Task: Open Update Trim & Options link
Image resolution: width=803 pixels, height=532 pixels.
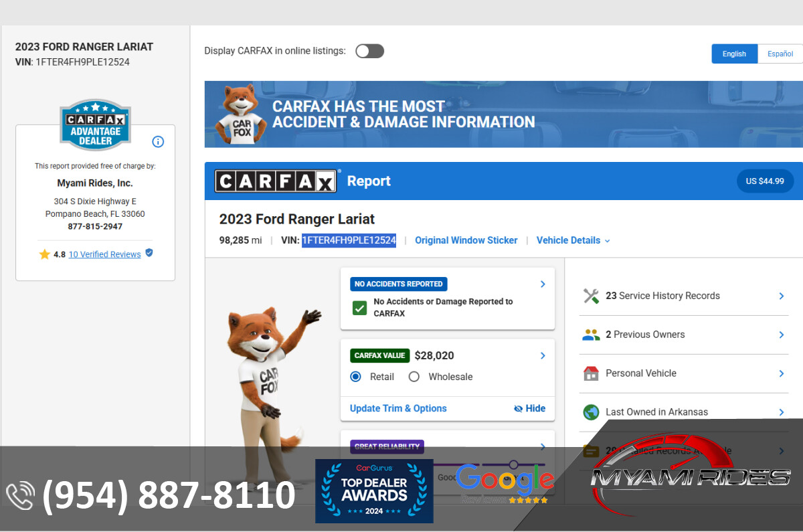Action: point(398,408)
